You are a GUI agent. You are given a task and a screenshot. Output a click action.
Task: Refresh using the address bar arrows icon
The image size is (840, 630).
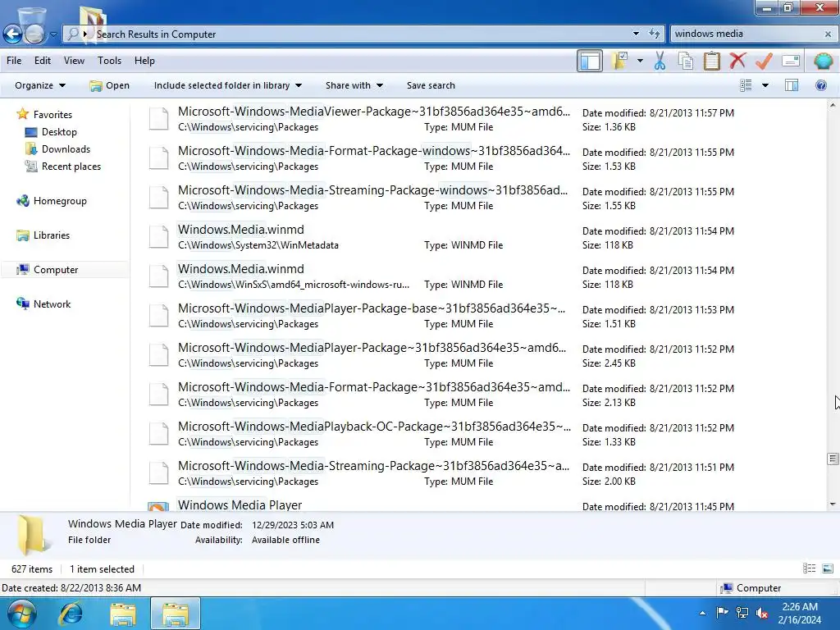coord(654,34)
